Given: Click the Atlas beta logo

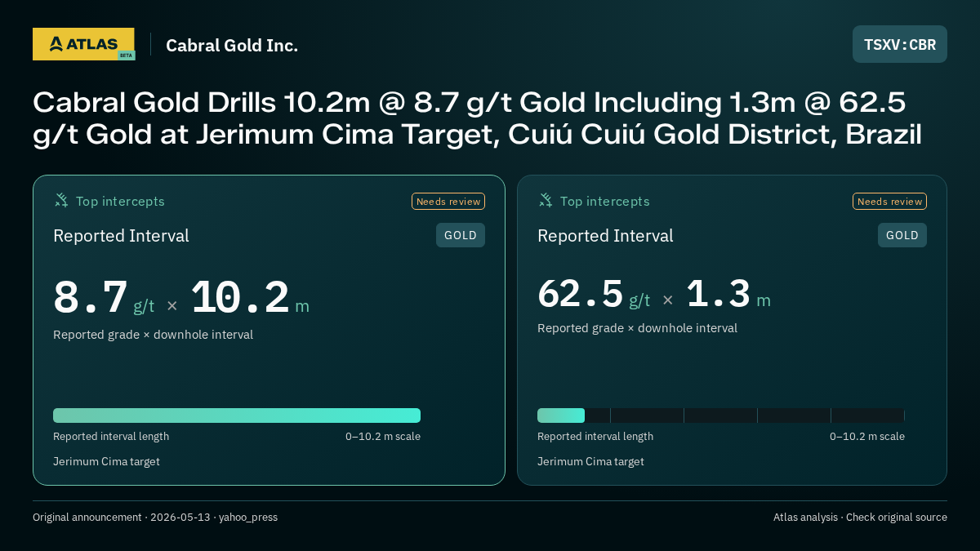Looking at the screenshot, I should coord(84,44).
